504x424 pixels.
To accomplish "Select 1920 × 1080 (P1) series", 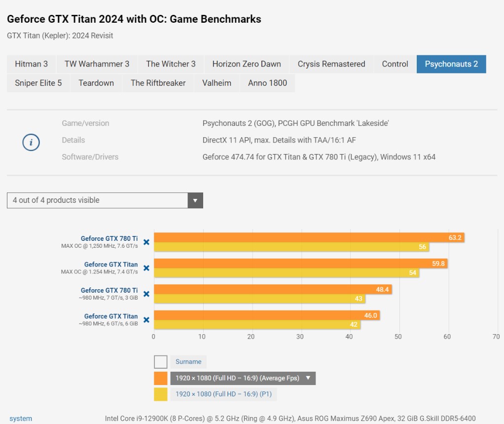I will (223, 394).
